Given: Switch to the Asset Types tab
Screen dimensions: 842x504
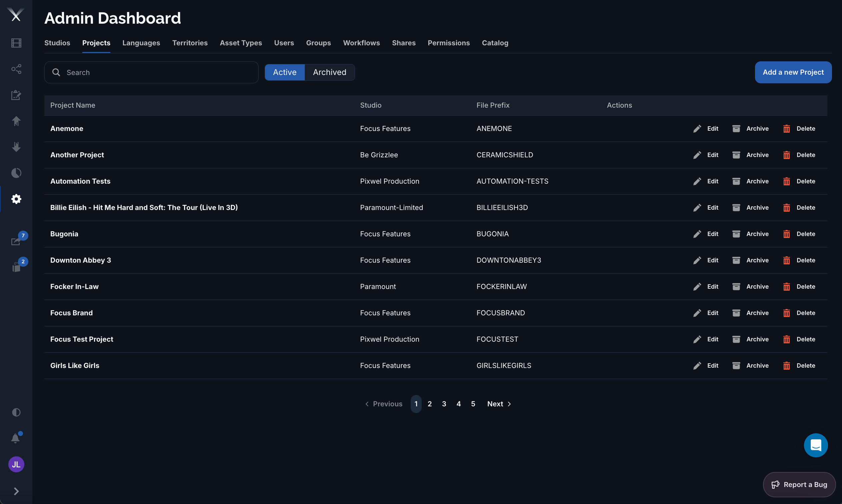Looking at the screenshot, I should pyautogui.click(x=241, y=43).
